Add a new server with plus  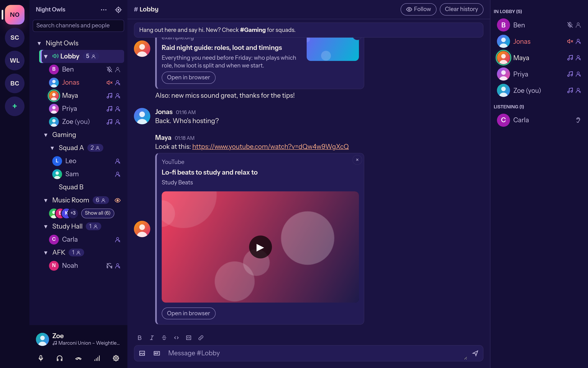pyautogui.click(x=14, y=106)
